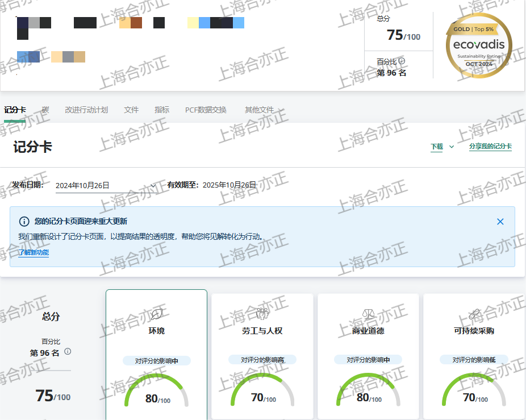
Task: Click the leaf icon on the 环境 card
Action: pos(156,314)
